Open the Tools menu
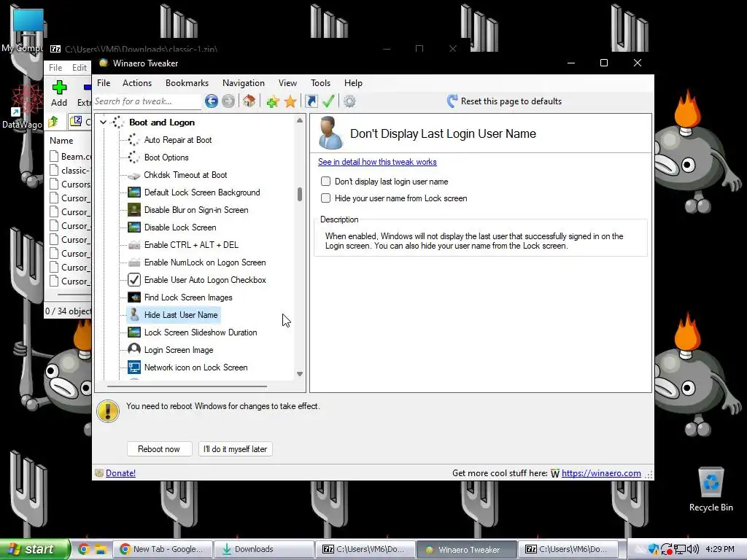Viewport: 747px width, 560px height. (321, 83)
